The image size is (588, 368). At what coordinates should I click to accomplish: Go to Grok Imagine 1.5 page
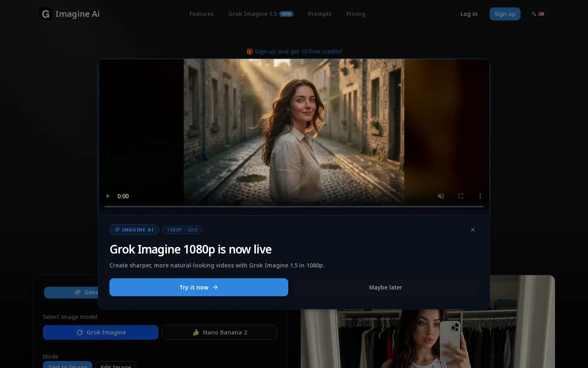261,14
